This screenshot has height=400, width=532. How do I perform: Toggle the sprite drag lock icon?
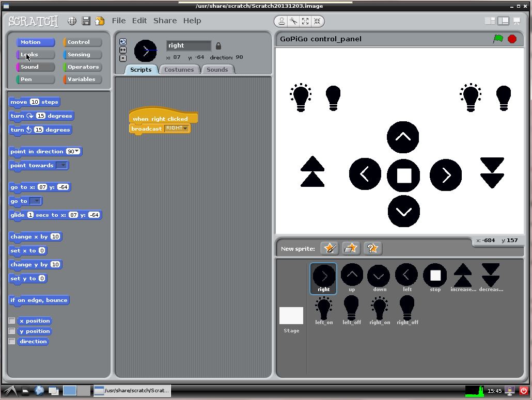[218, 46]
